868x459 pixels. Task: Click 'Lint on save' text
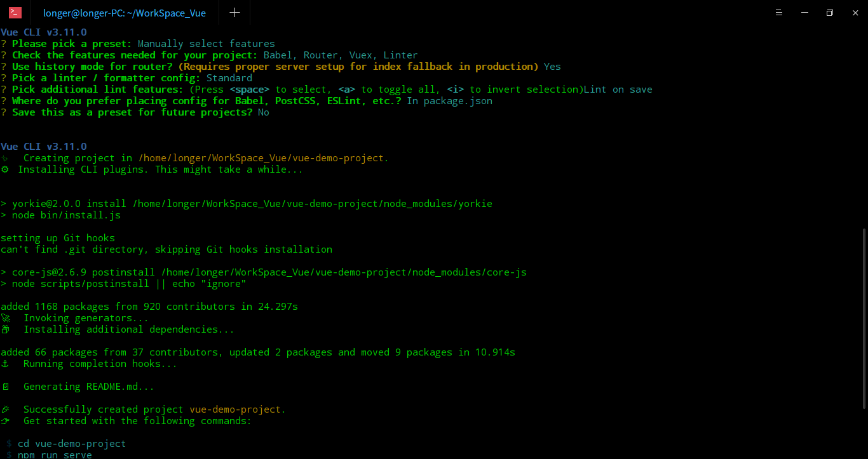(x=618, y=90)
